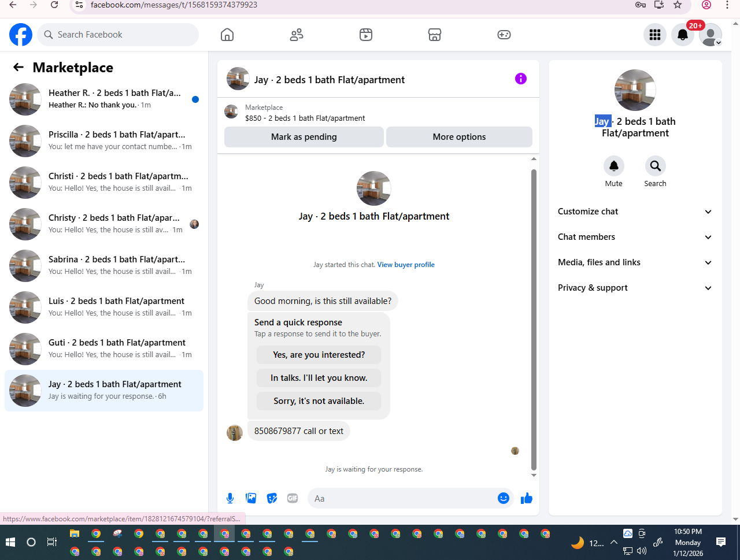Image resolution: width=740 pixels, height=560 pixels.
Task: Open the notifications bell with 20+ badge
Action: 683,35
